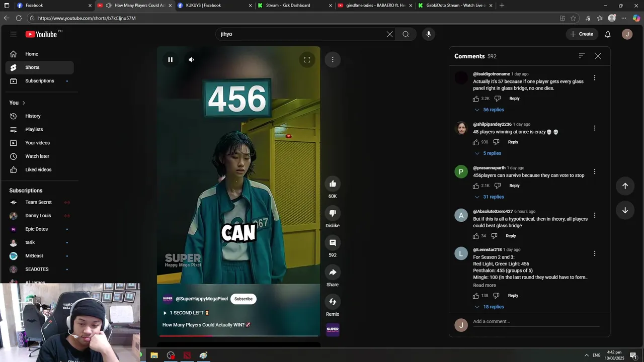Image resolution: width=644 pixels, height=362 pixels.
Task: Expand 31 replies on prasannaparth comment
Action: [489, 197]
